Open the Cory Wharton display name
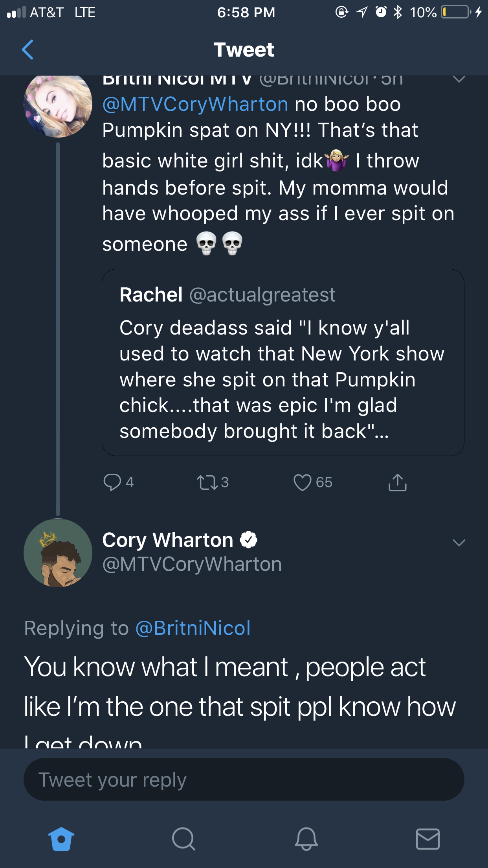 coord(168,540)
